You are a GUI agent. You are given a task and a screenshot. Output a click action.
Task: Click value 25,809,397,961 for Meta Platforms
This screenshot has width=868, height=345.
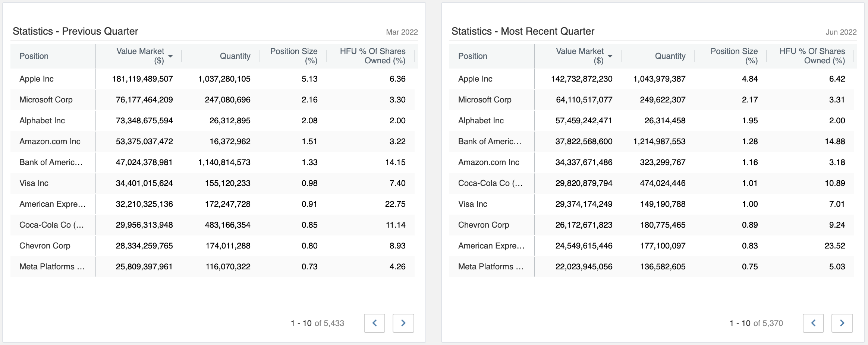[144, 267]
